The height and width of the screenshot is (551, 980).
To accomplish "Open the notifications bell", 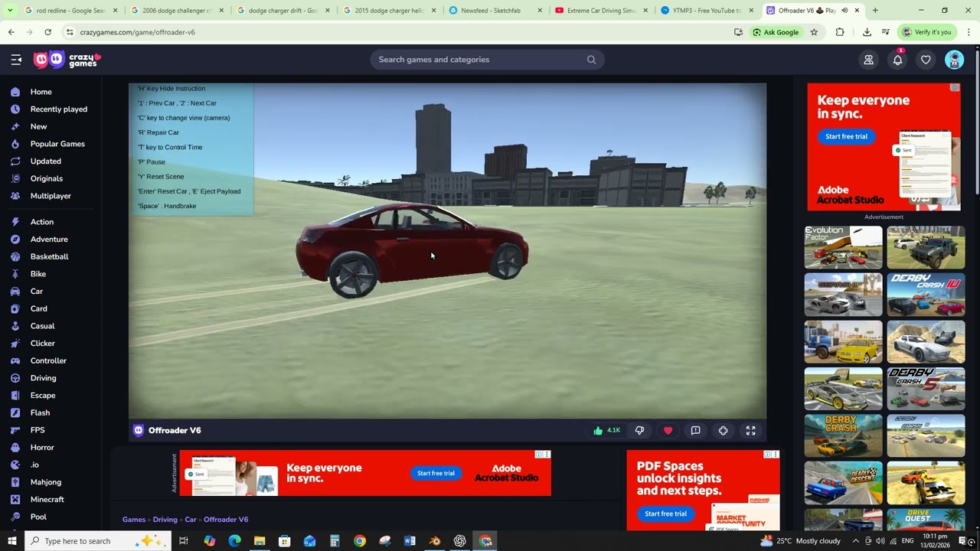I will pos(897,60).
